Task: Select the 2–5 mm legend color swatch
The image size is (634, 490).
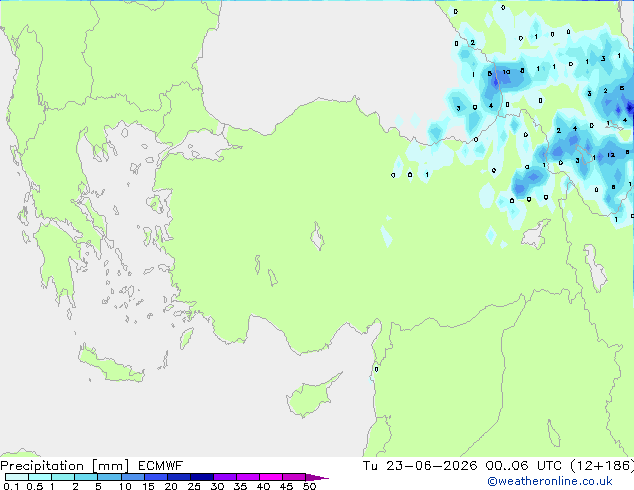Action: pyautogui.click(x=86, y=477)
